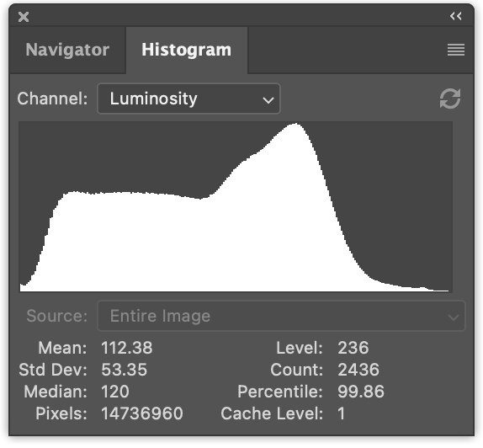Click the Source: label
Viewport: 483px width, 448px height.
pos(57,316)
